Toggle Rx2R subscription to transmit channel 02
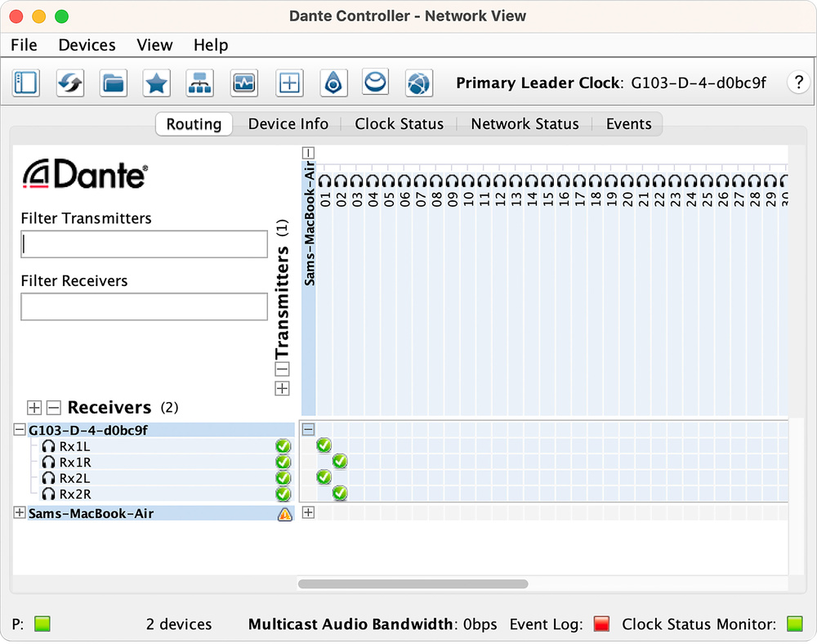The width and height of the screenshot is (817, 644). click(340, 493)
